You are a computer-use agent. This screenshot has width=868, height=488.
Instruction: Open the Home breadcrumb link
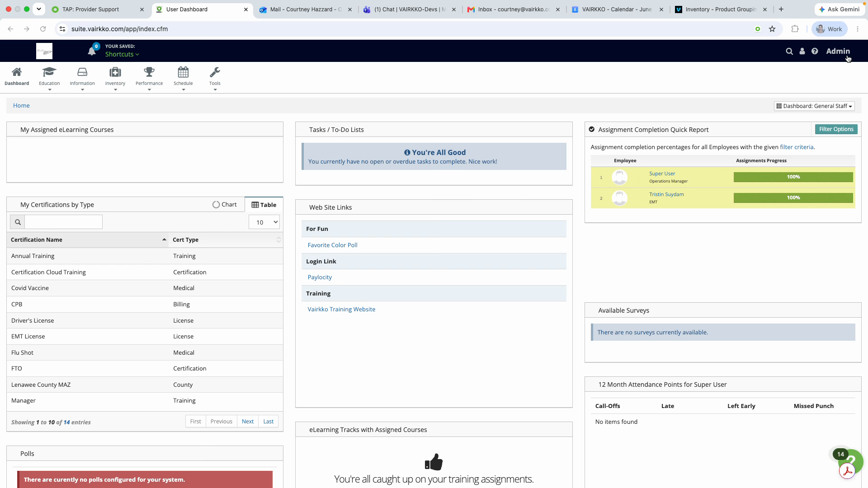pyautogui.click(x=21, y=106)
